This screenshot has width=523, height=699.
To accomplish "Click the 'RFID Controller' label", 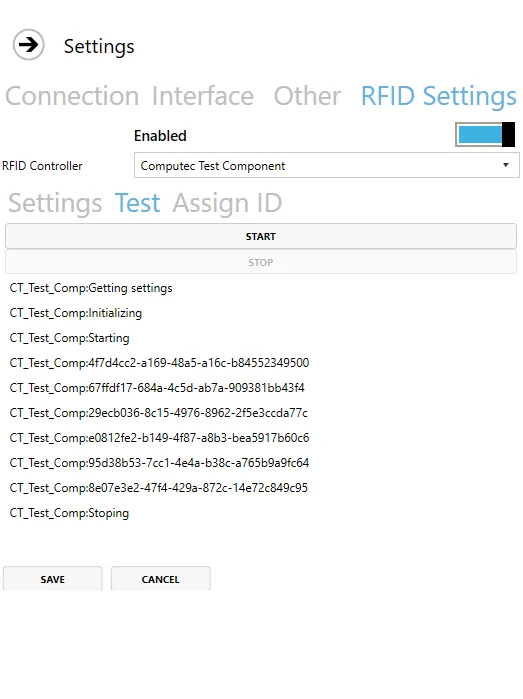I will pos(42,166).
